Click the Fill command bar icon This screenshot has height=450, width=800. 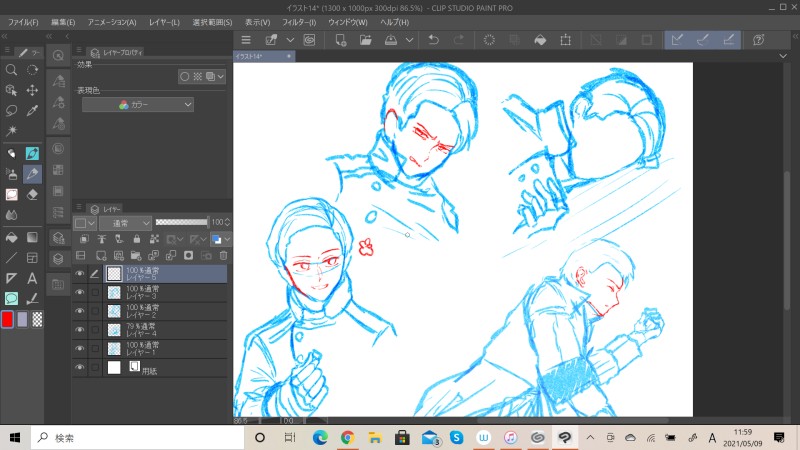[x=540, y=40]
